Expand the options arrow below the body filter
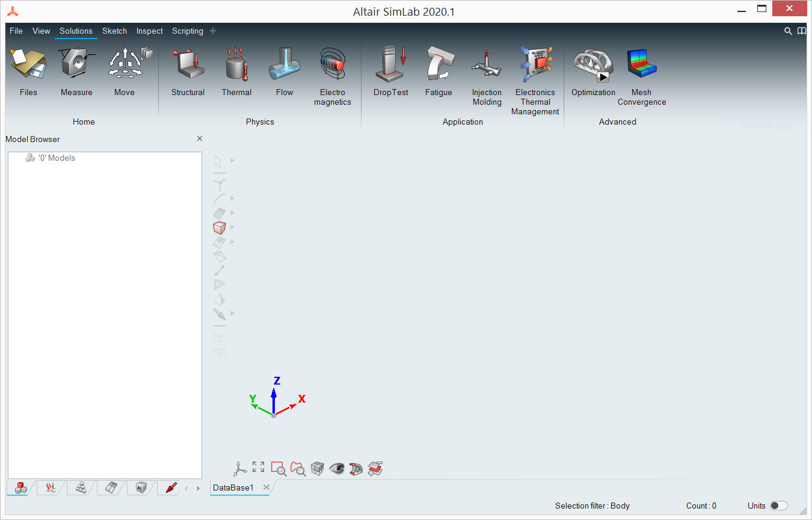The width and height of the screenshot is (812, 520). pyautogui.click(x=233, y=242)
